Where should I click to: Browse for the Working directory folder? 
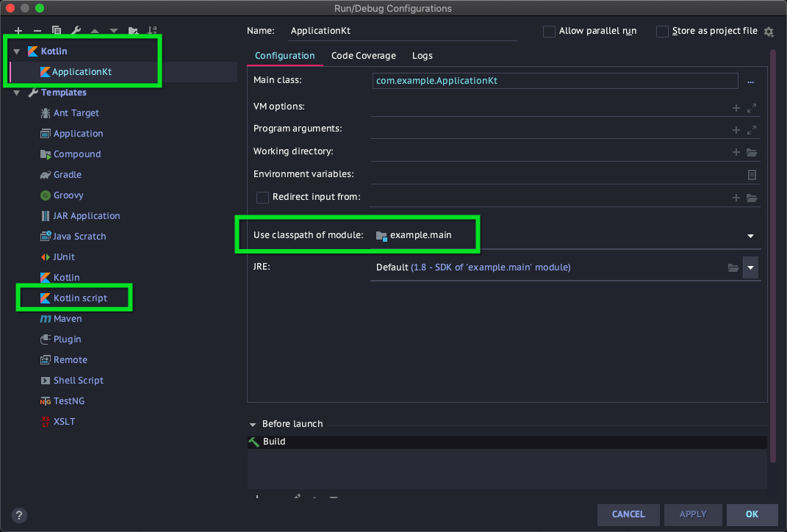click(752, 152)
